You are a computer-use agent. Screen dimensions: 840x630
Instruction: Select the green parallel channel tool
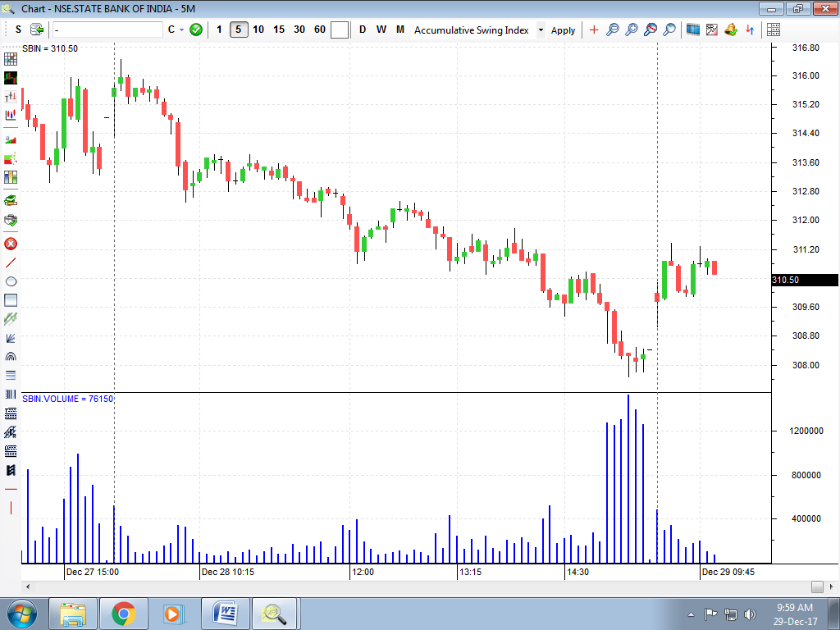tap(11, 319)
